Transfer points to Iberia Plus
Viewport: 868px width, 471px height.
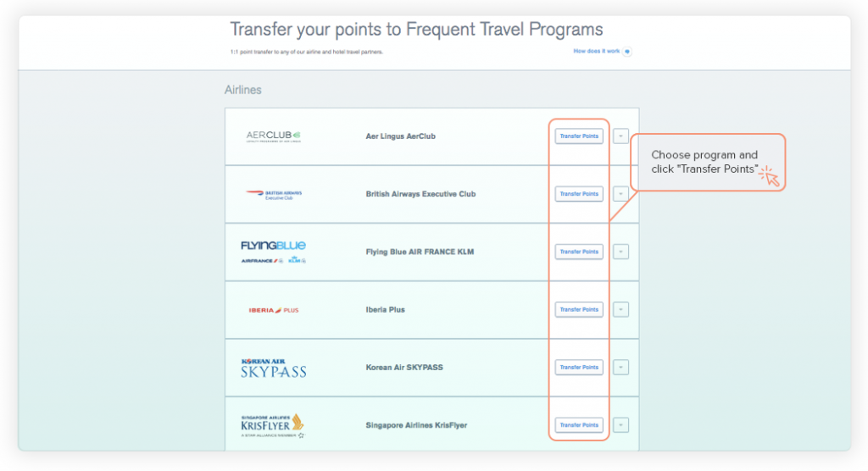pyautogui.click(x=579, y=309)
